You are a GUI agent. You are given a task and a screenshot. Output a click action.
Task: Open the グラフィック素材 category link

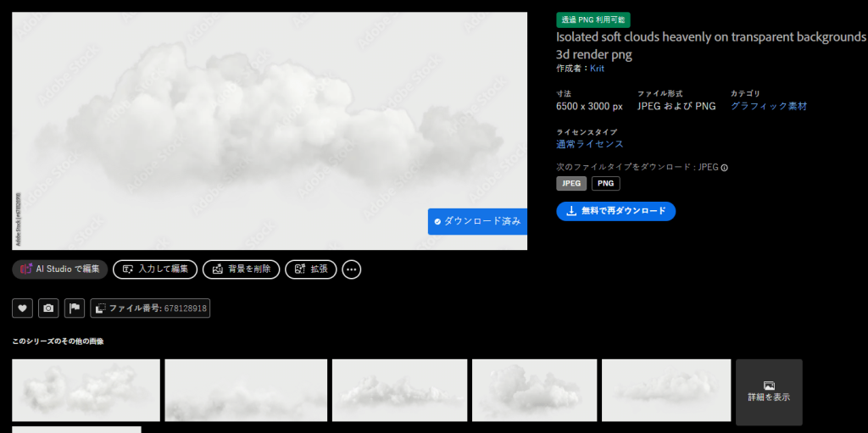(x=768, y=106)
